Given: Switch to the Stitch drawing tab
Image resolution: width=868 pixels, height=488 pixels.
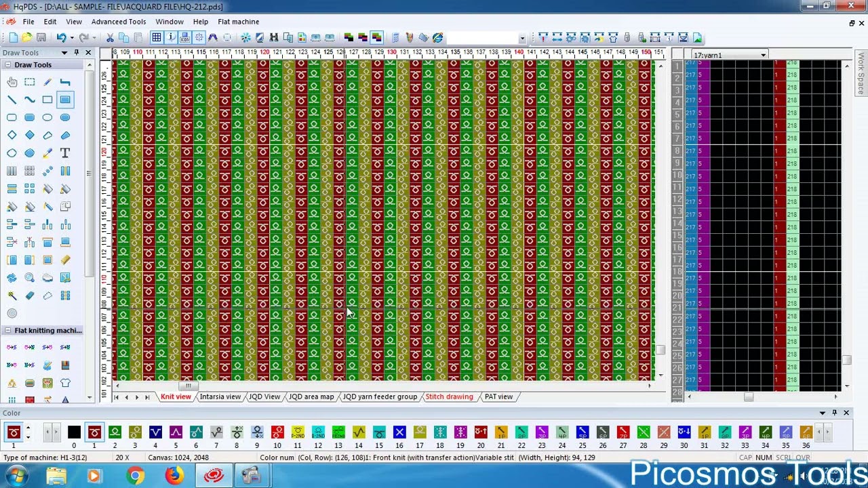Looking at the screenshot, I should coord(449,396).
